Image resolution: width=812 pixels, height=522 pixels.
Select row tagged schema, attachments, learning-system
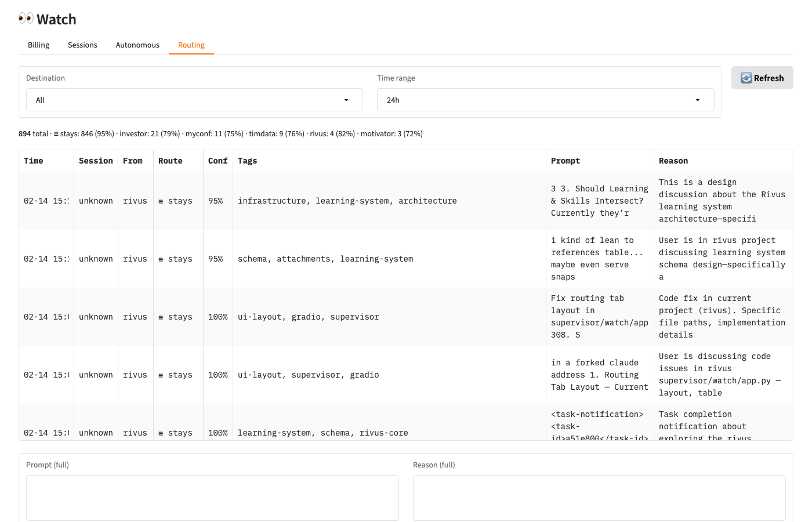tap(325, 259)
